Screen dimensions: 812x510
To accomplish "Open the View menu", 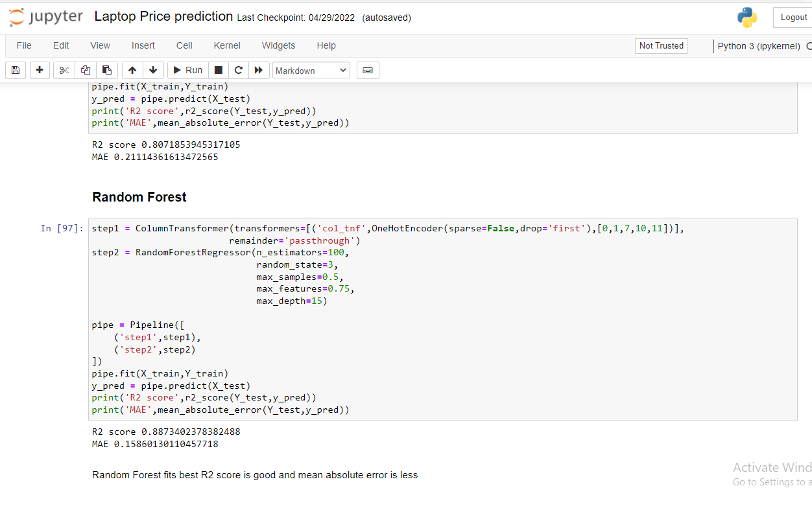I will pyautogui.click(x=100, y=45).
